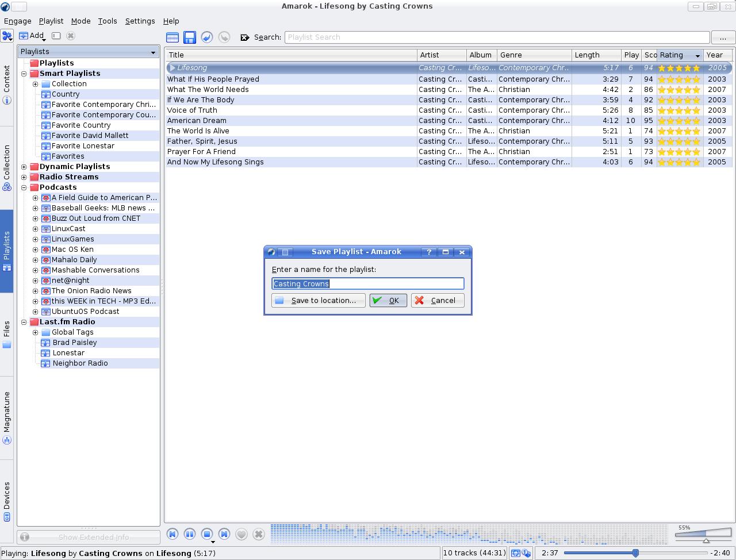Select the Playlists sidebar tab
Viewport: 736px width, 560px height.
(7, 251)
